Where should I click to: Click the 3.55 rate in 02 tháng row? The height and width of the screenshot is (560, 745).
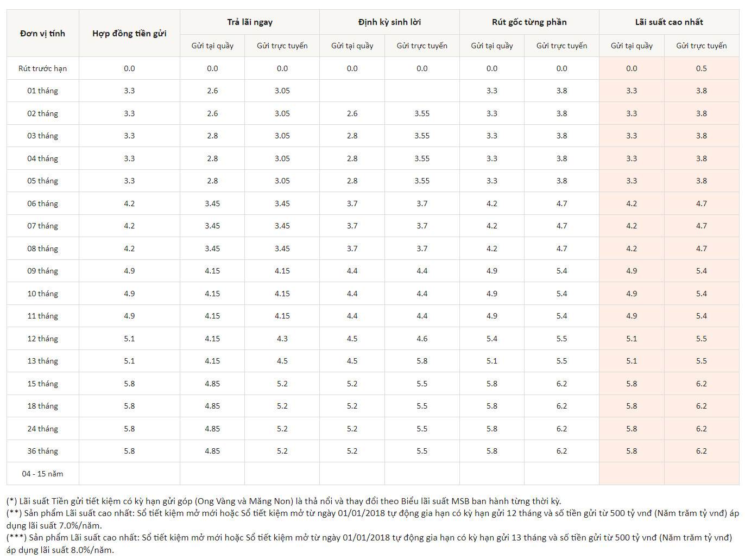pyautogui.click(x=422, y=113)
